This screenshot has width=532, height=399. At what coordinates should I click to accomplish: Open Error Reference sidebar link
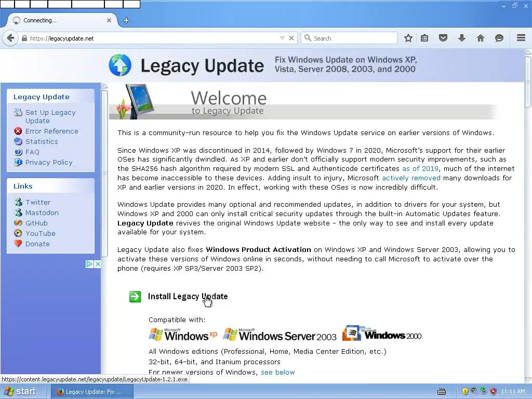pos(51,131)
